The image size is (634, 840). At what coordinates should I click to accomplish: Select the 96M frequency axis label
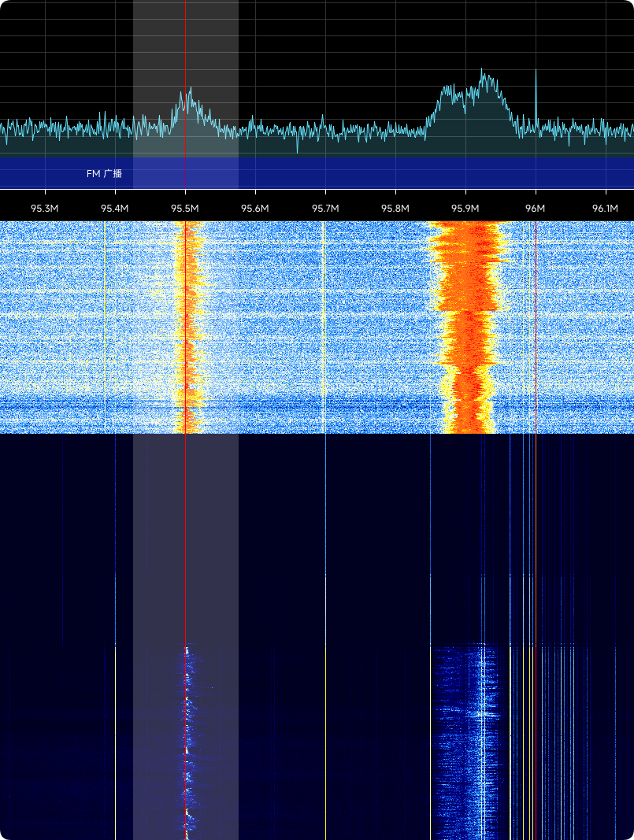[x=536, y=209]
